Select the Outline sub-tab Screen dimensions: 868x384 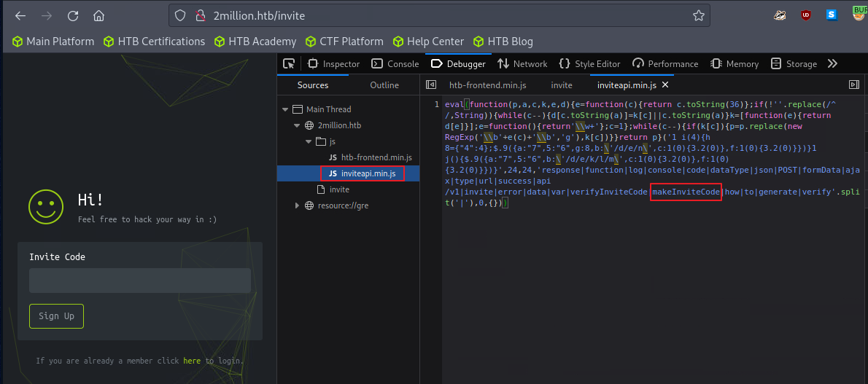384,85
